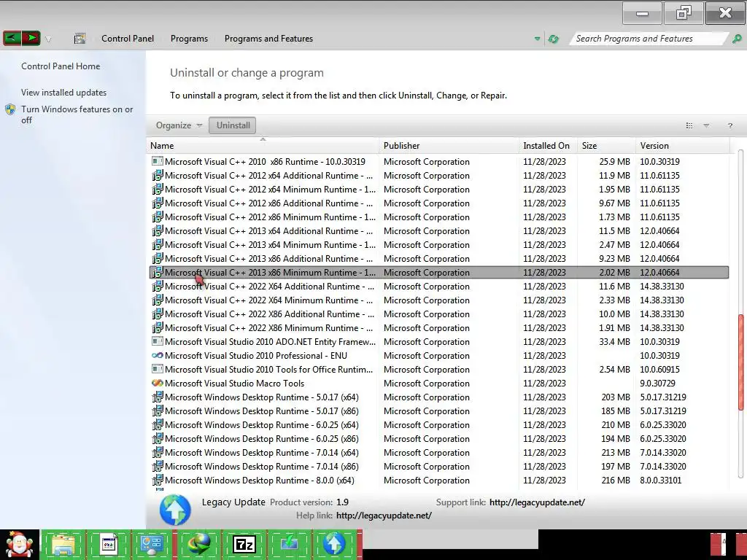The width and height of the screenshot is (747, 560).
Task: Switch to Control Panel taskbar icon
Action: click(152, 544)
